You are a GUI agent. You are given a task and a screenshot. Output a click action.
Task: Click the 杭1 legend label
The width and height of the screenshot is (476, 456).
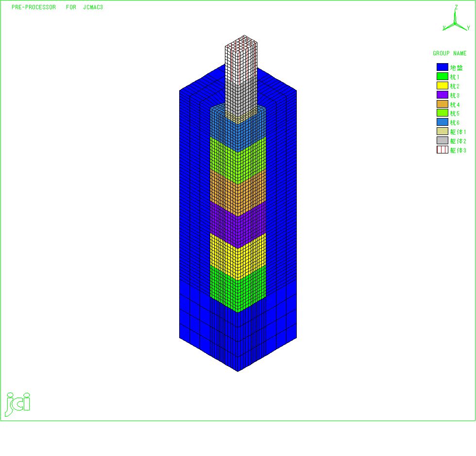pyautogui.click(x=455, y=77)
